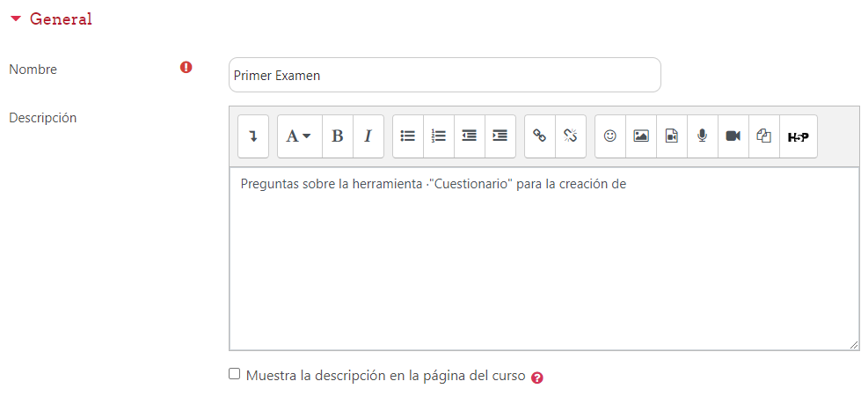Click the Descripción field label
This screenshot has width=868, height=396.
pyautogui.click(x=42, y=118)
